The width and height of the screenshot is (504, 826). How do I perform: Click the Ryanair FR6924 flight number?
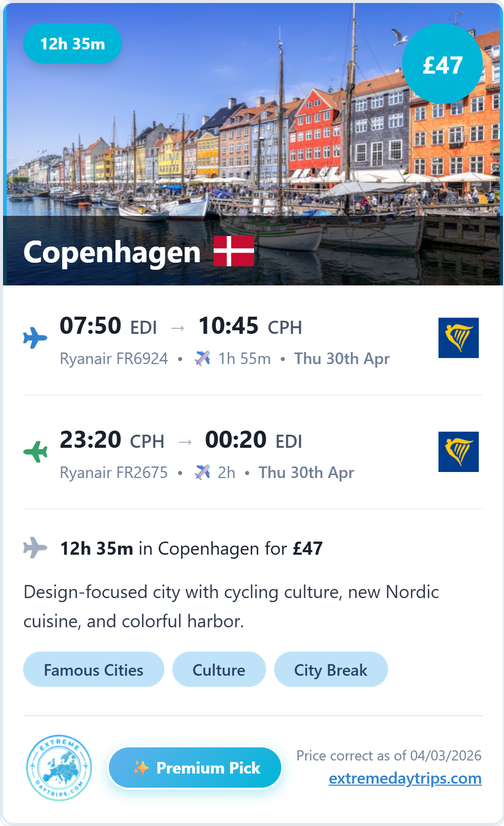pos(114,359)
